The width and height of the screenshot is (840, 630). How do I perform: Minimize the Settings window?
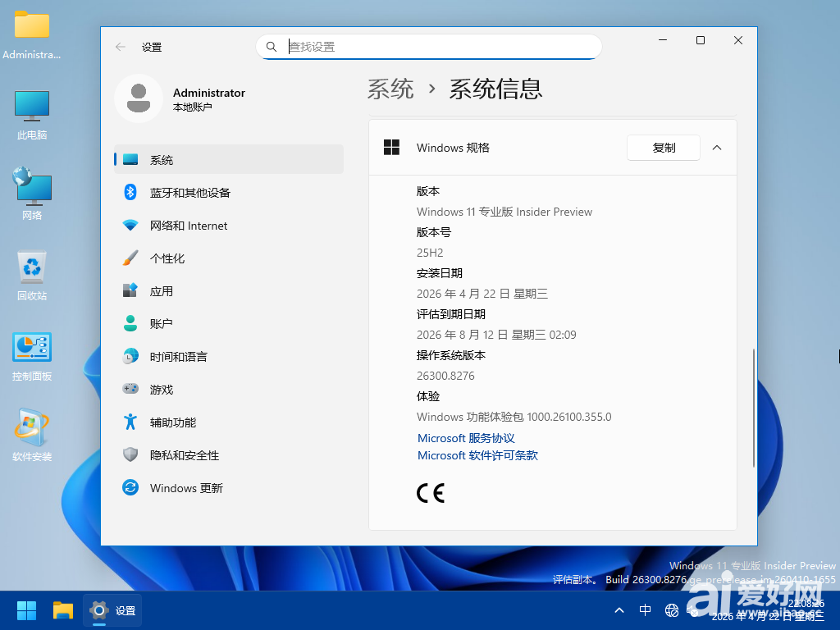click(x=663, y=40)
